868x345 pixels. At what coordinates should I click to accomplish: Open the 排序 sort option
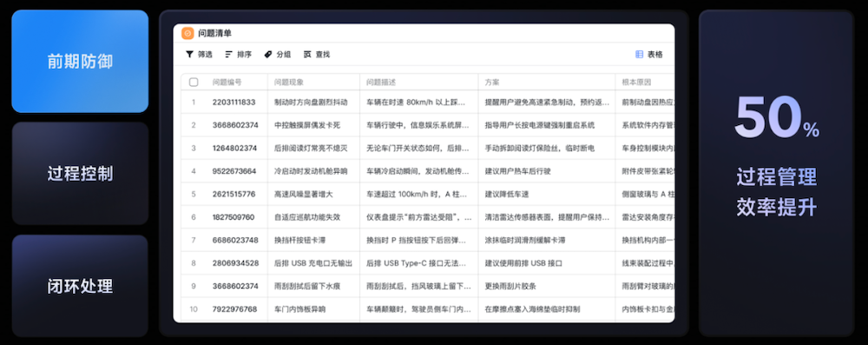click(244, 55)
